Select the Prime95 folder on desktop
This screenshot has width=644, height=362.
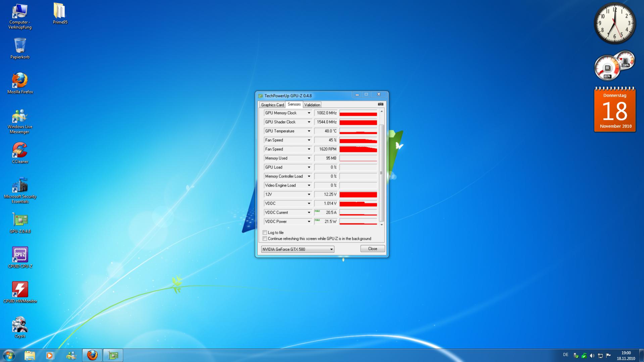60,14
